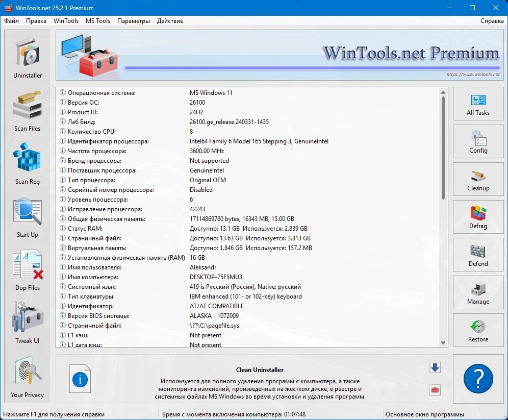Open the Действие menu
Image resolution: width=508 pixels, height=420 pixels.
tap(170, 21)
